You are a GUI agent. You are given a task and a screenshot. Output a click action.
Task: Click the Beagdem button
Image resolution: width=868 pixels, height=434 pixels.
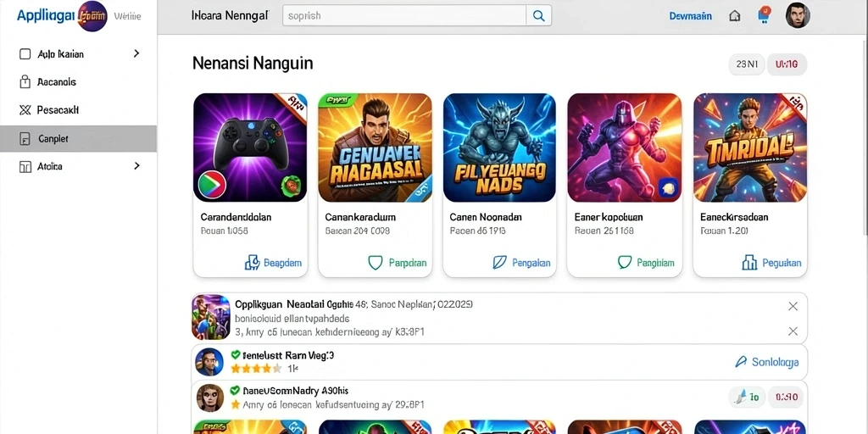(273, 263)
